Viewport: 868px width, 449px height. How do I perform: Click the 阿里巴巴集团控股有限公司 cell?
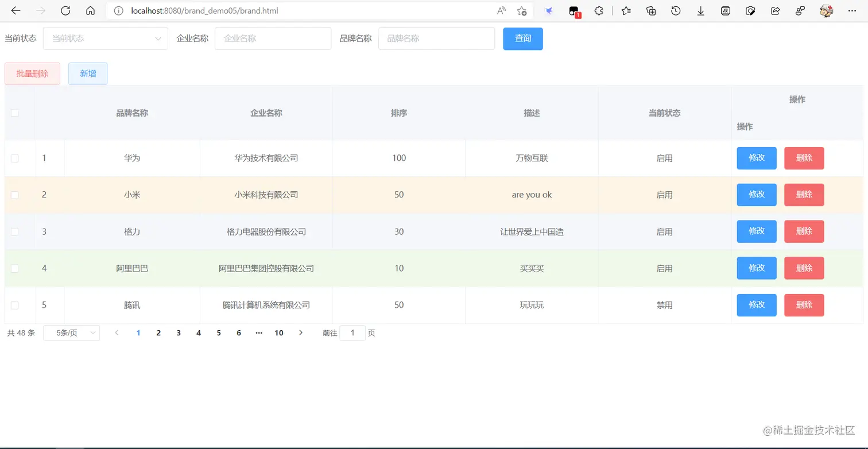(266, 268)
